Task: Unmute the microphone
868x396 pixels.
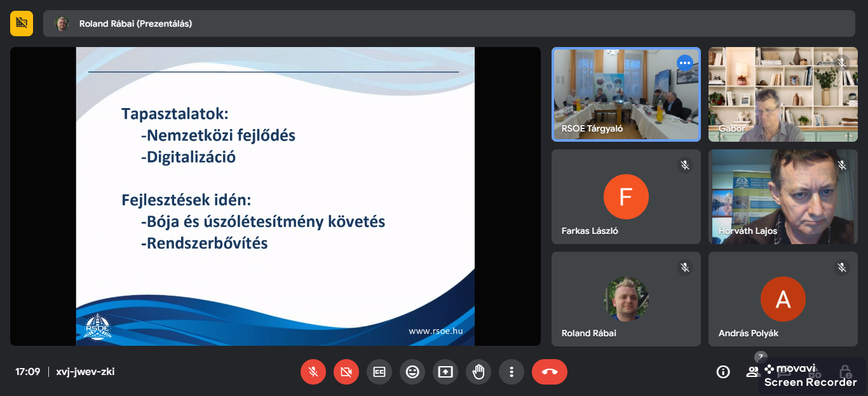Action: point(313,372)
